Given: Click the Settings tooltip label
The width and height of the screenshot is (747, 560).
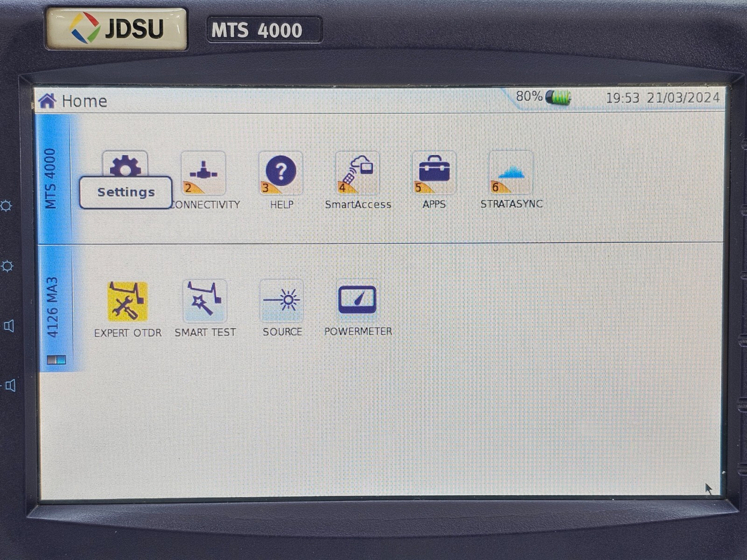Looking at the screenshot, I should point(126,192).
